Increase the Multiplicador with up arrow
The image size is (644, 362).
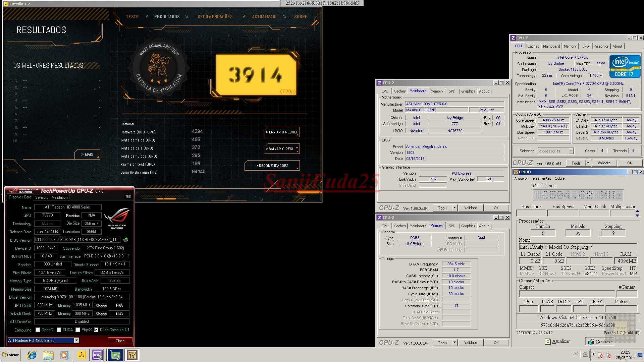638,211
